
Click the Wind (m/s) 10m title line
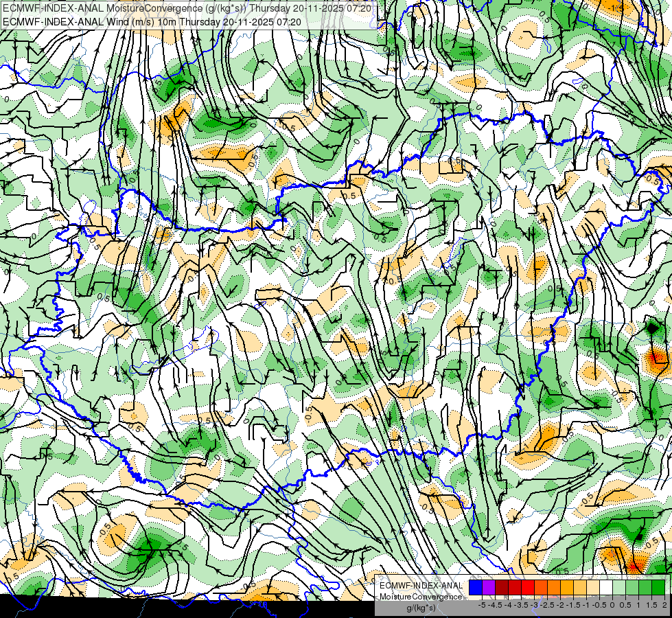152,22
